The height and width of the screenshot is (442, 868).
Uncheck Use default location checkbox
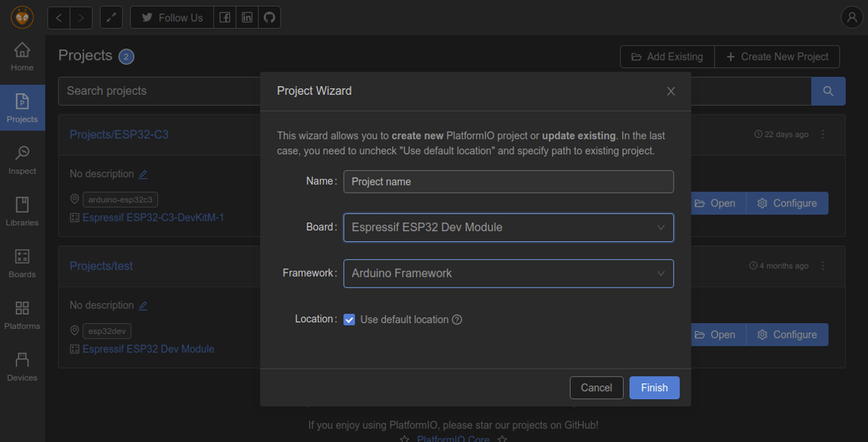[x=350, y=320]
